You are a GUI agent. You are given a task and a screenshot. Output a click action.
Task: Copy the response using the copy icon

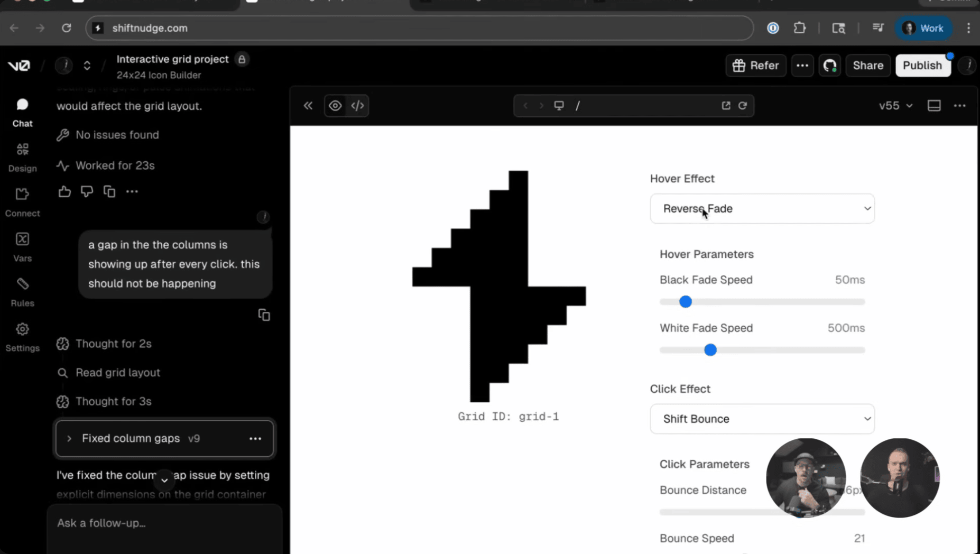pos(109,191)
